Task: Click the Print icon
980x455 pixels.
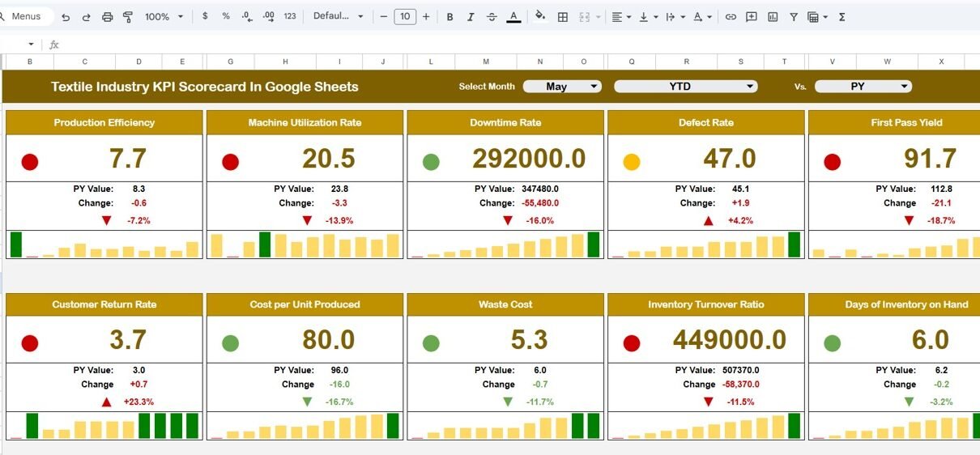Action: (x=107, y=17)
